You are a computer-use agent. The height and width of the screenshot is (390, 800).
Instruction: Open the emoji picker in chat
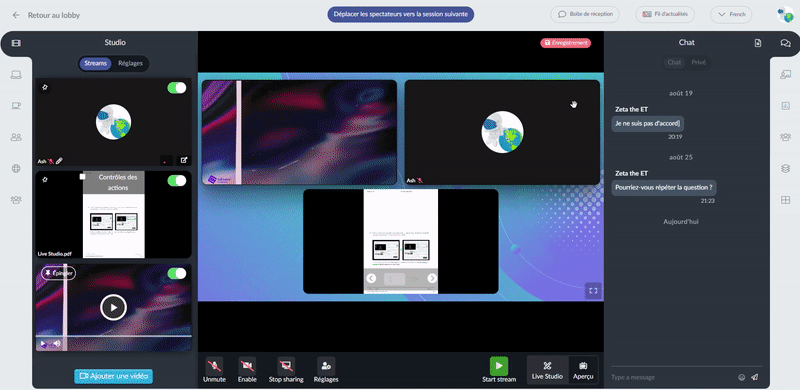pos(741,377)
